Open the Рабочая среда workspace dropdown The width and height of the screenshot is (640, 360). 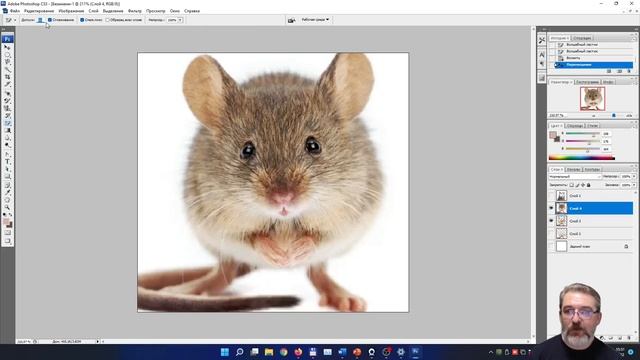[316, 20]
